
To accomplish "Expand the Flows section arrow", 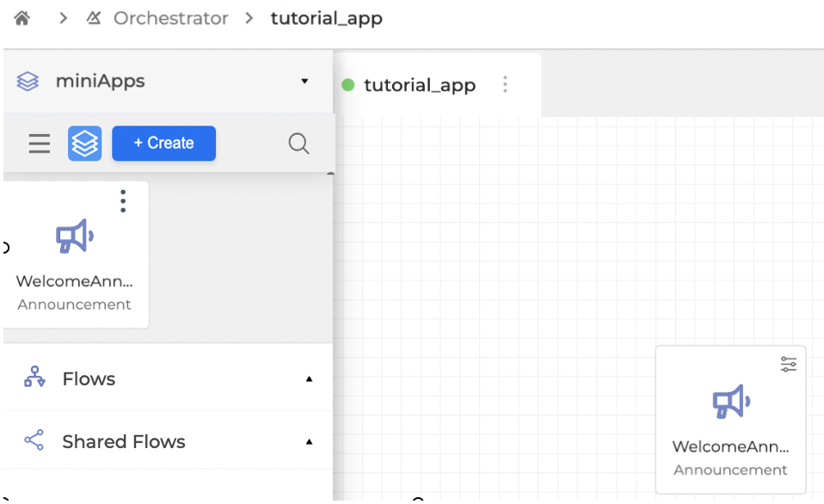I will tap(309, 379).
